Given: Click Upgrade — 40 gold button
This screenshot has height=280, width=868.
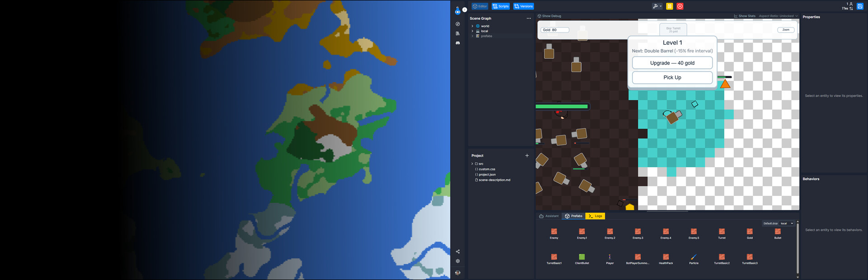Looking at the screenshot, I should [672, 63].
